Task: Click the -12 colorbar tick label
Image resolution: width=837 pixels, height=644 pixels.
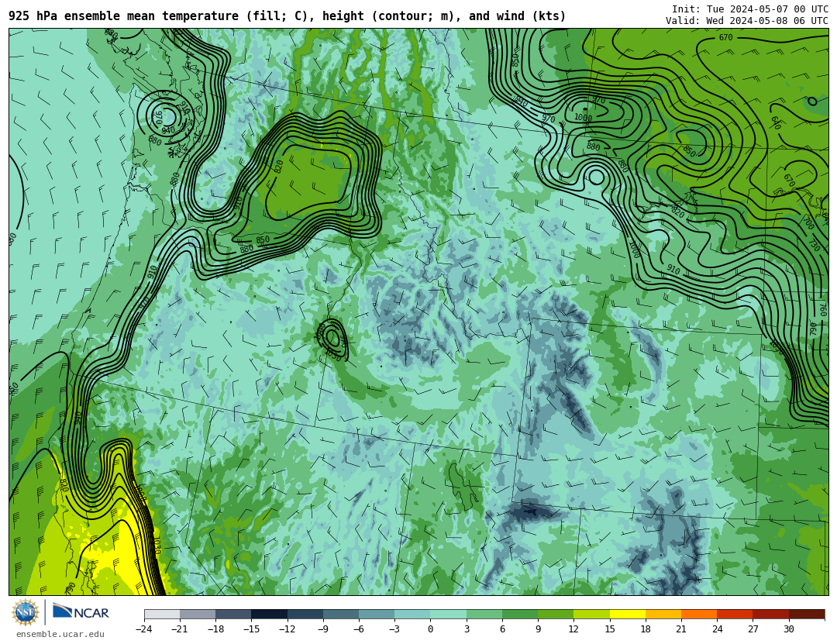Action: [288, 629]
